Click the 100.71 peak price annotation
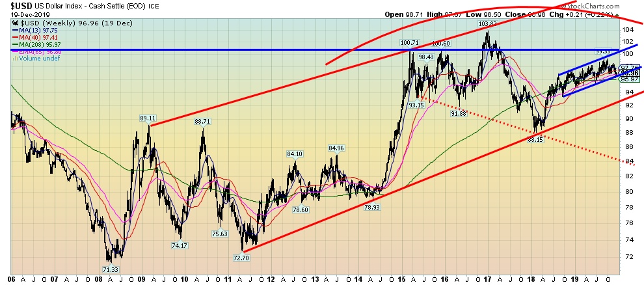 coord(409,43)
